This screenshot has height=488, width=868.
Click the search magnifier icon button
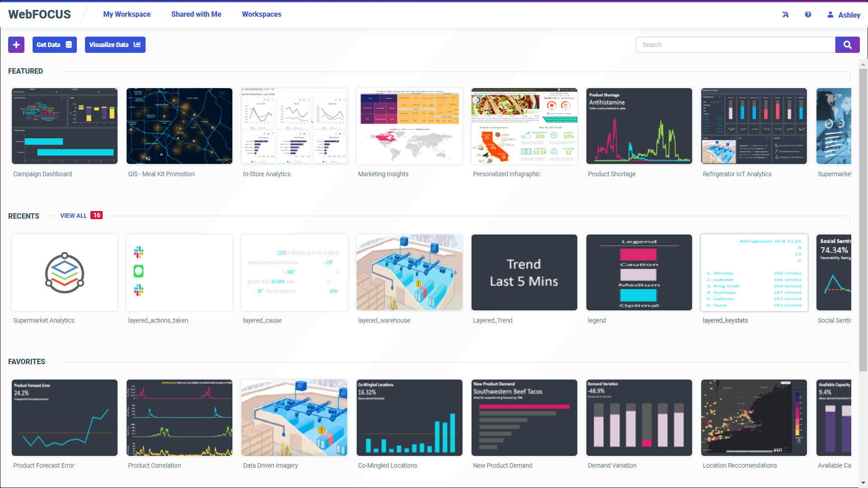point(847,45)
